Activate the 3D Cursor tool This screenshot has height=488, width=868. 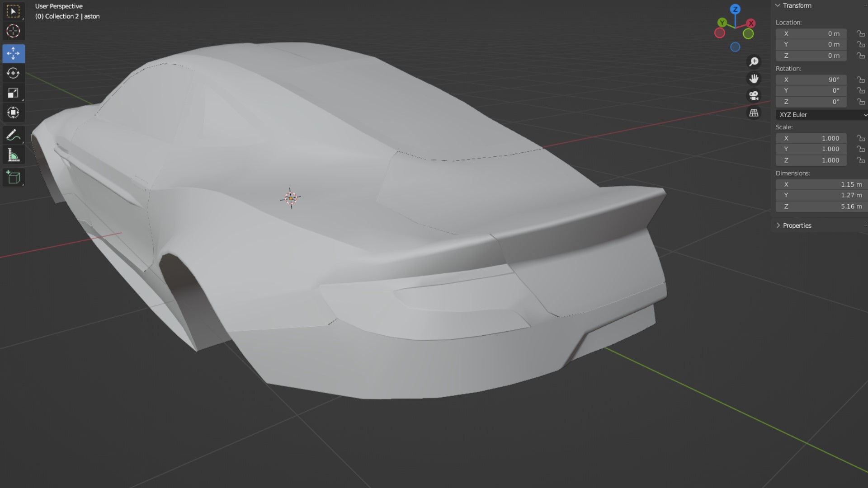pos(13,31)
